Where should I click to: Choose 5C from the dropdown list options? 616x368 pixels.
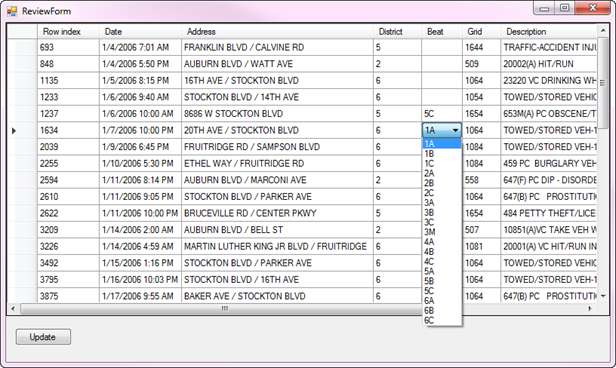click(x=442, y=291)
